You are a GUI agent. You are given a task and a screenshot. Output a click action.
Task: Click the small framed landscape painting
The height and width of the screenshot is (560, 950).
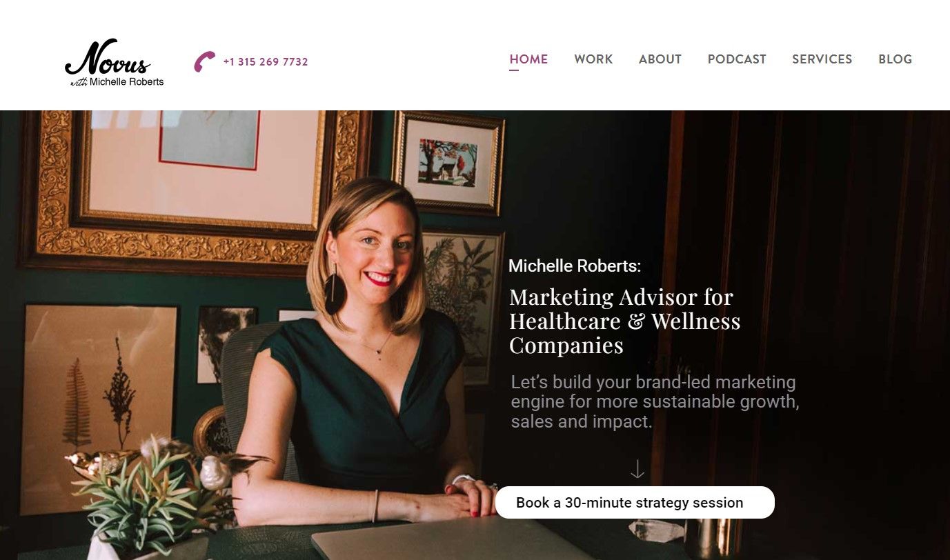[x=448, y=163]
